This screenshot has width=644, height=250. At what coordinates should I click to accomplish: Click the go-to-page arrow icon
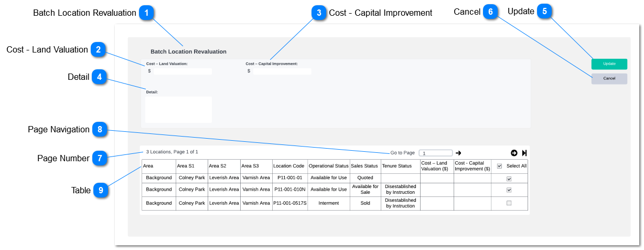[x=458, y=153]
